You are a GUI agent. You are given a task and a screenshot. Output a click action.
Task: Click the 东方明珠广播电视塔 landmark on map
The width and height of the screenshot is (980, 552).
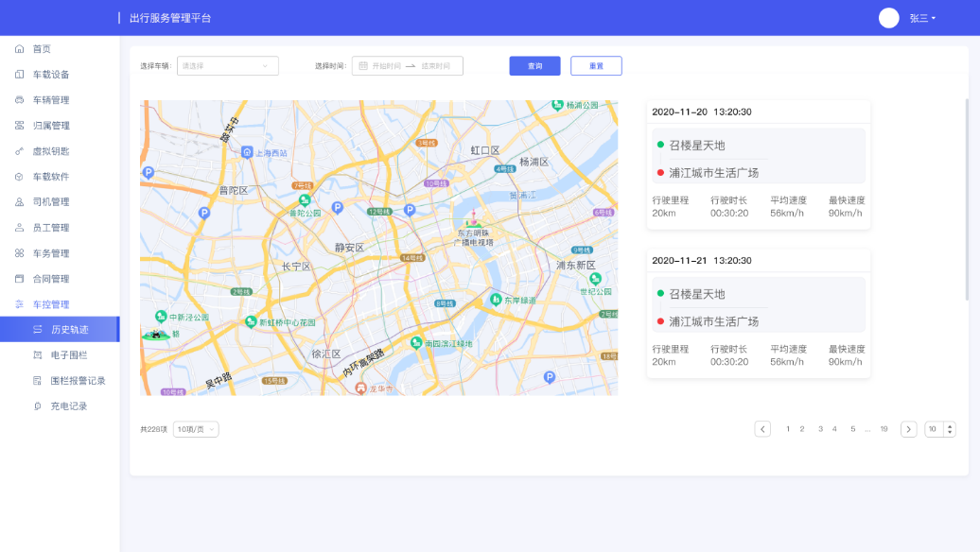click(x=473, y=220)
